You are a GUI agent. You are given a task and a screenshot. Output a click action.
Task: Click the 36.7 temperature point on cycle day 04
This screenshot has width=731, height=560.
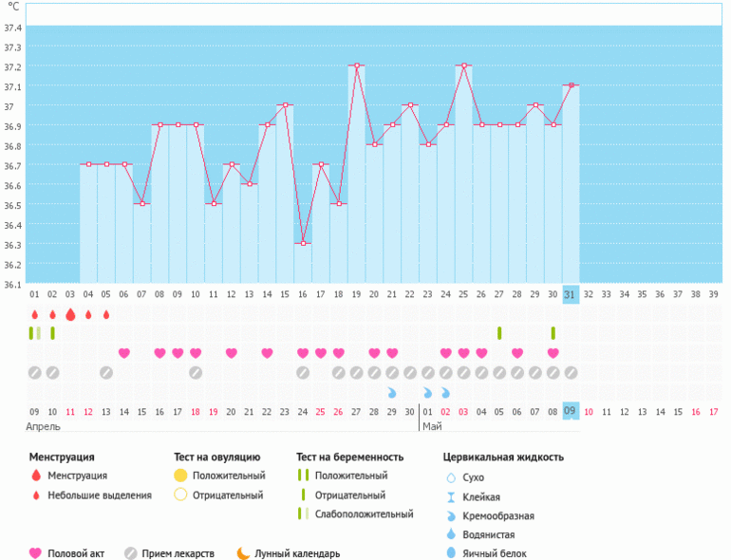pos(88,164)
